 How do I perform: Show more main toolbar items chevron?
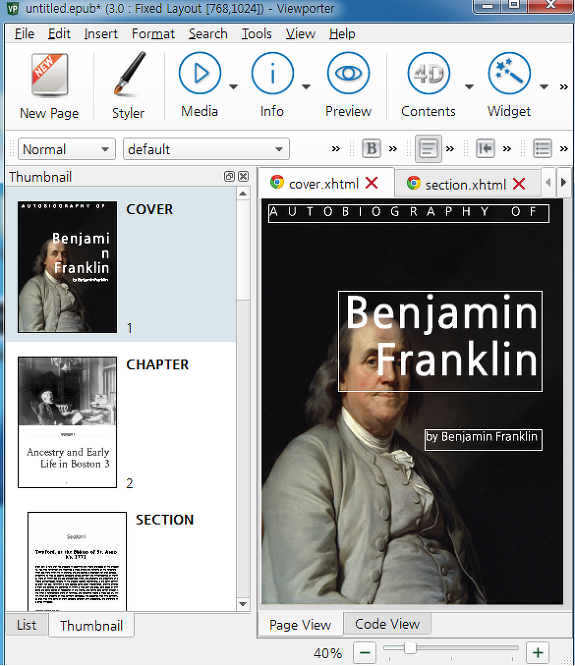pos(564,87)
